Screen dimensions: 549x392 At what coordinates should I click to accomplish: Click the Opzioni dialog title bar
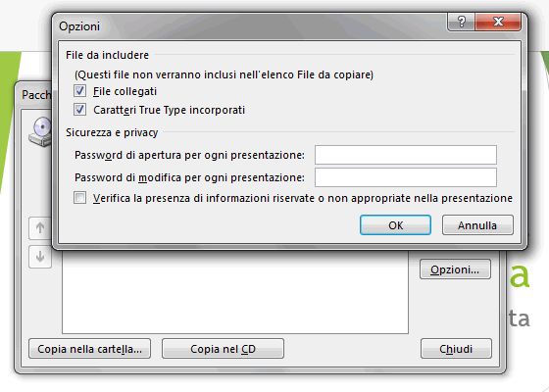[x=245, y=26]
